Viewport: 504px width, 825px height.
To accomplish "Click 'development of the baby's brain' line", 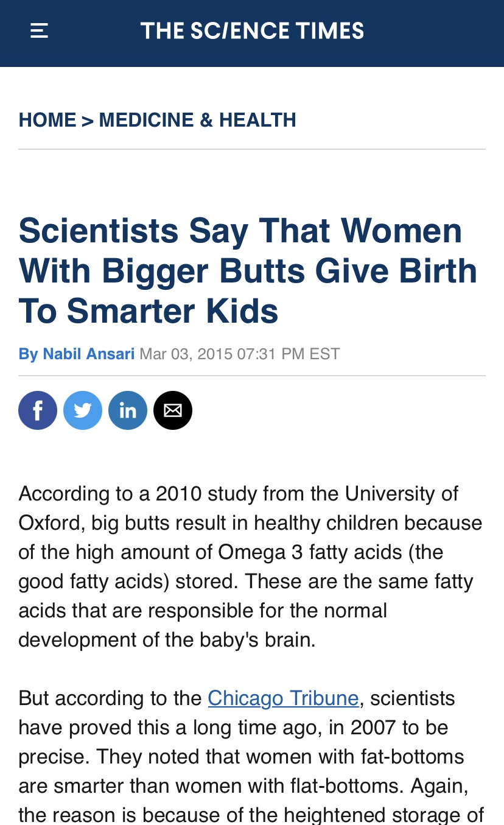I will click(167, 640).
